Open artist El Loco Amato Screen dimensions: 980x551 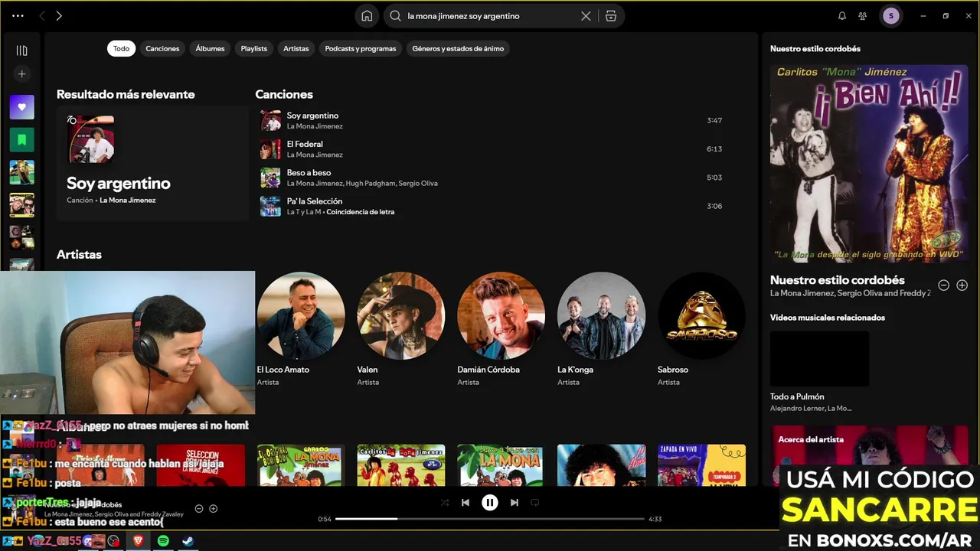[x=300, y=315]
